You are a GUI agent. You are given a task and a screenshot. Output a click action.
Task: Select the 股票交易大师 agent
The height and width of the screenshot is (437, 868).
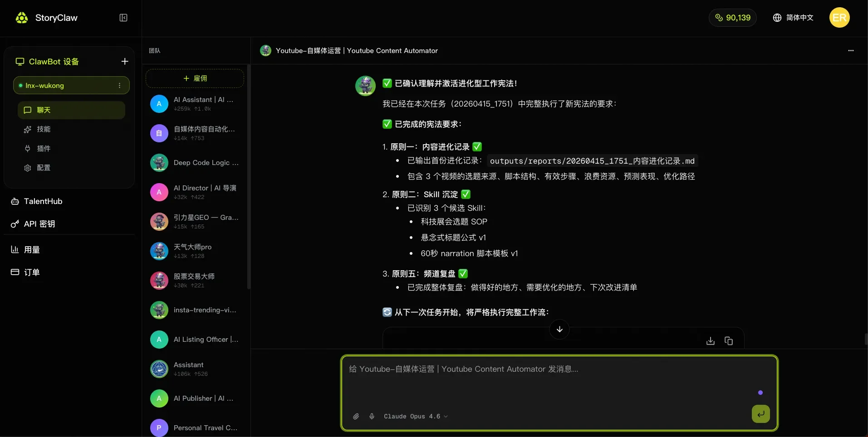coord(195,281)
